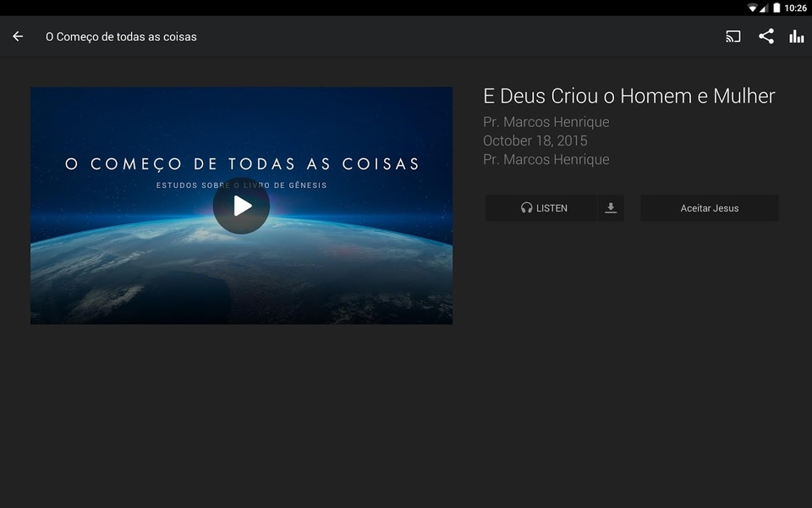
Task: Tap the Cast to screen icon
Action: [732, 36]
